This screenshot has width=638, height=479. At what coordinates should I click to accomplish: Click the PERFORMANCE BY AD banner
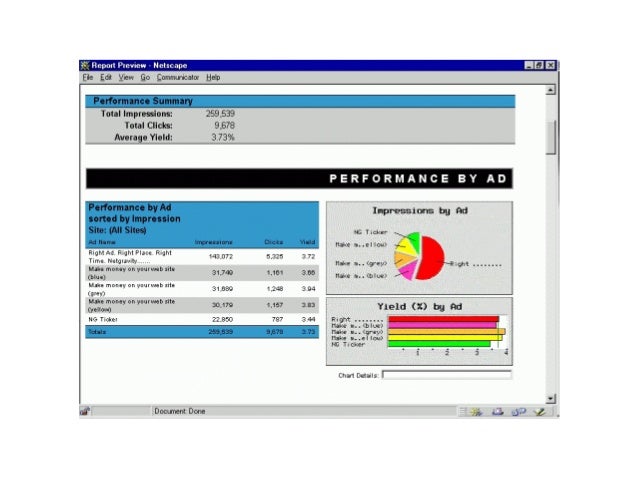coord(299,179)
